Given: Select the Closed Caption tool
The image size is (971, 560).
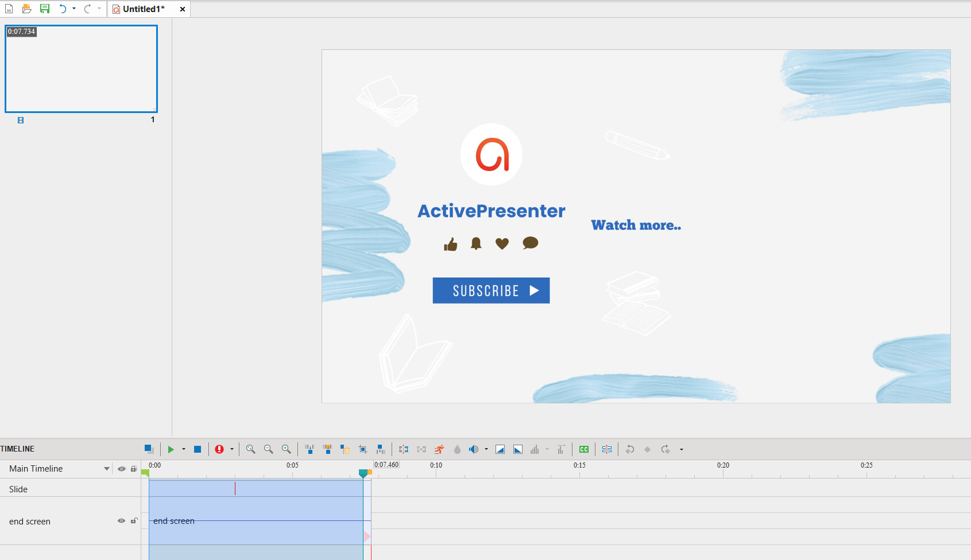Looking at the screenshot, I should pyautogui.click(x=583, y=449).
